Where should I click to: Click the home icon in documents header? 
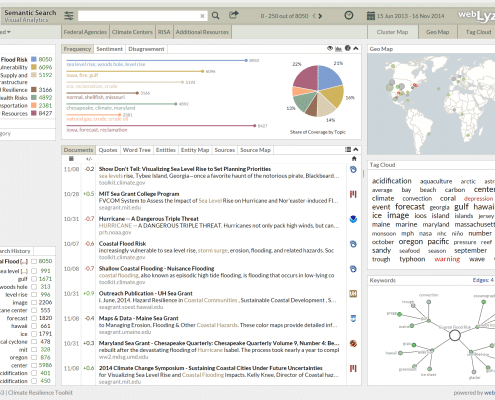coord(354,159)
